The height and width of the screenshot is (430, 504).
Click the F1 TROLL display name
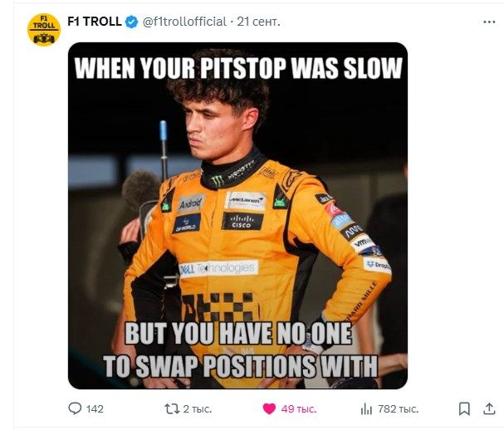94,22
